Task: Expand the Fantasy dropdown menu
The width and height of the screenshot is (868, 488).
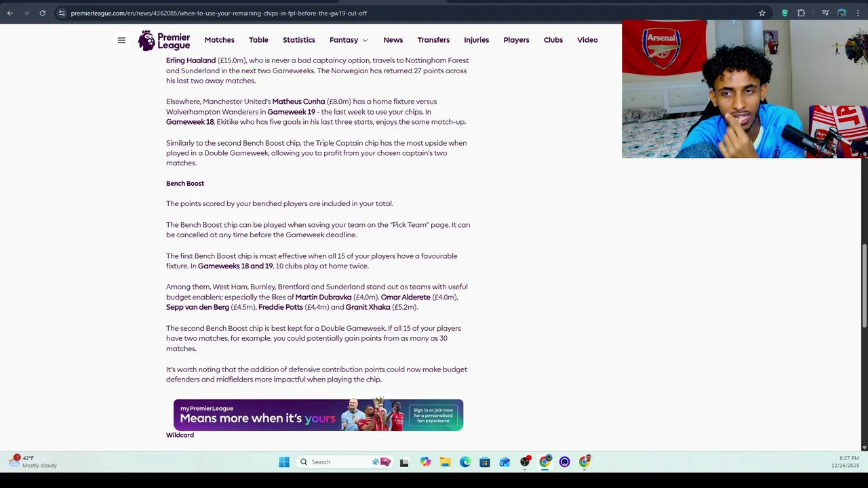Action: [x=349, y=40]
